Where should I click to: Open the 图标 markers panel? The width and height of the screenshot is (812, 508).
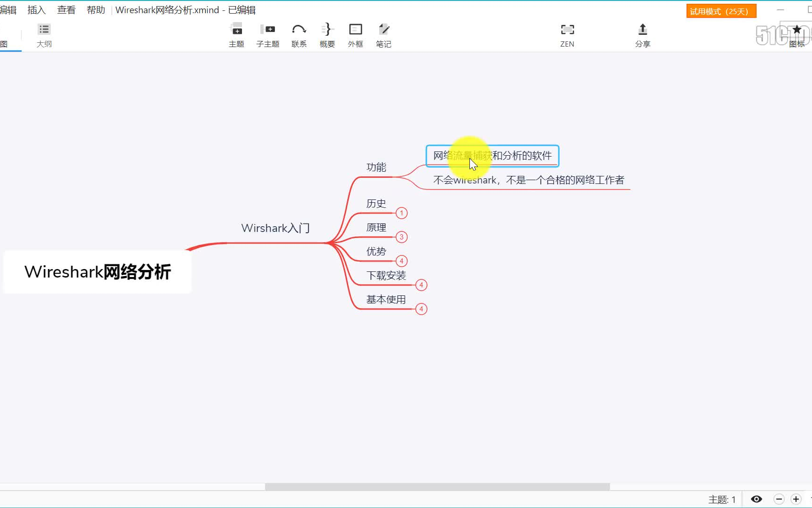tap(797, 36)
